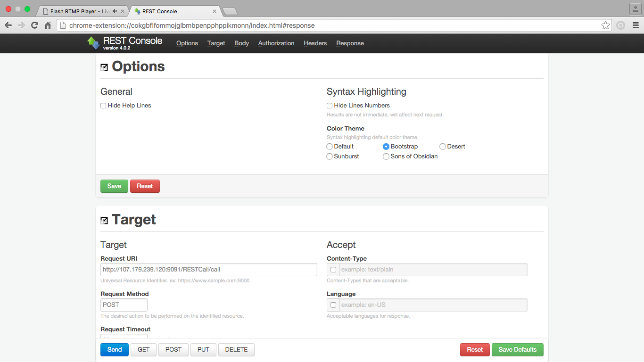Enable the Content-Type accept checkbox

pyautogui.click(x=333, y=270)
